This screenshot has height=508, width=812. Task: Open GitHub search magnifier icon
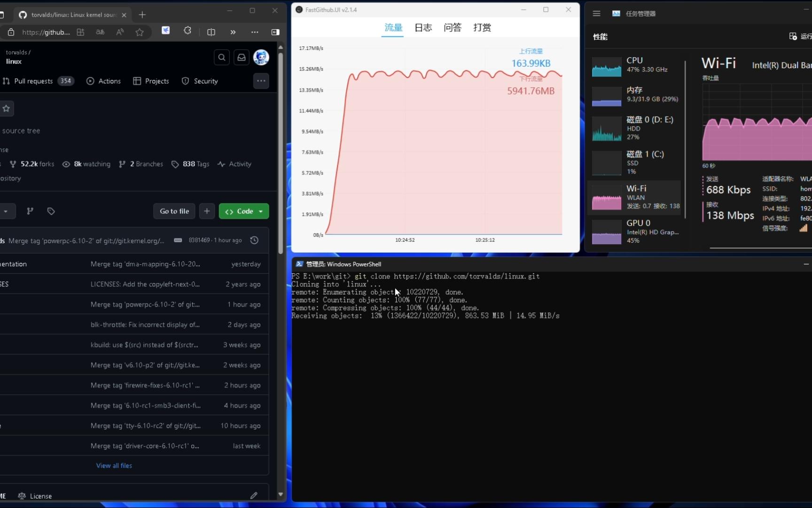coord(222,57)
